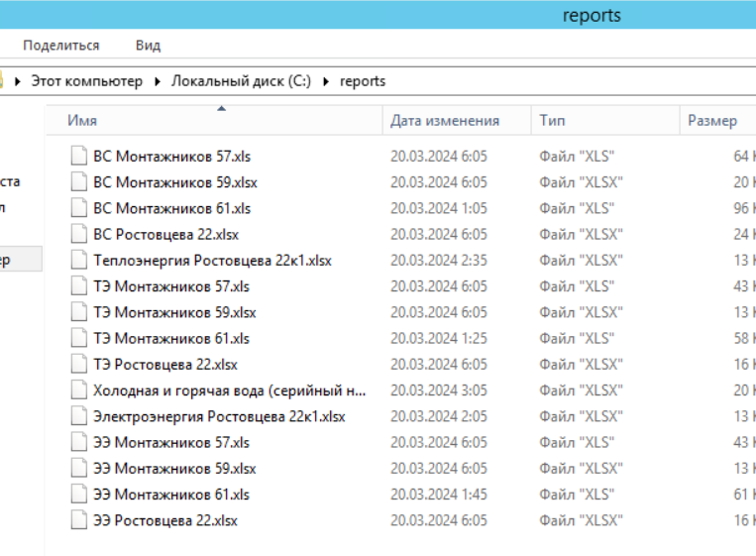Expand arrow after Этот компьютер in address bar
Screen dimensions: 756x556
pyautogui.click(x=158, y=81)
